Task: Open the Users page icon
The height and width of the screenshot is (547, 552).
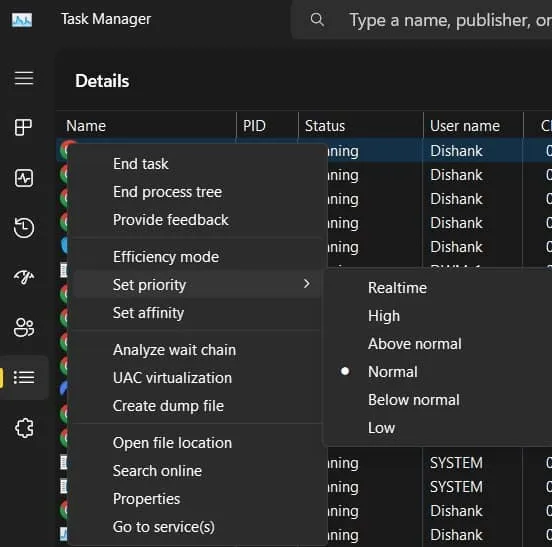Action: point(24,327)
